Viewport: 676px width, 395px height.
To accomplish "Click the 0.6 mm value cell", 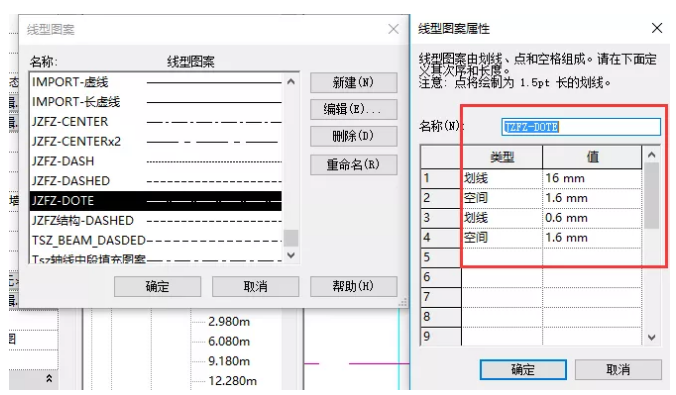I will 592,218.
